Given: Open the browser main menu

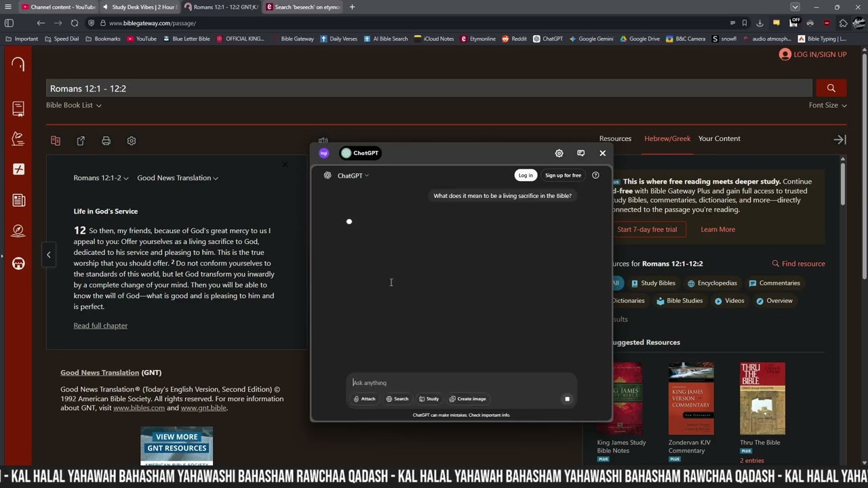Looking at the screenshot, I should pyautogui.click(x=7, y=7).
